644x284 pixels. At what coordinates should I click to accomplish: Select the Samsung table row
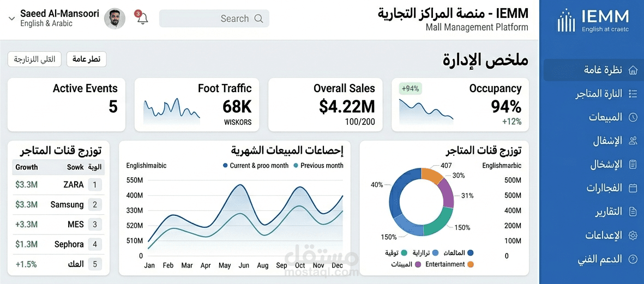tap(58, 204)
